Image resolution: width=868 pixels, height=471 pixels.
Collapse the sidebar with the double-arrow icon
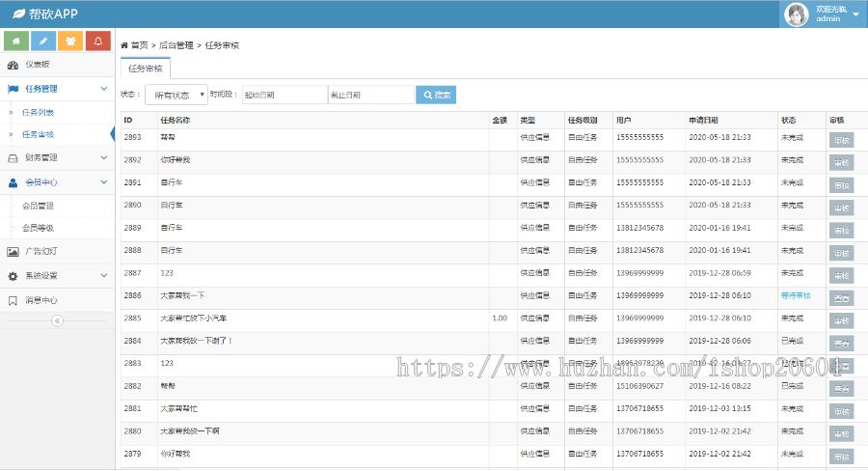point(57,320)
